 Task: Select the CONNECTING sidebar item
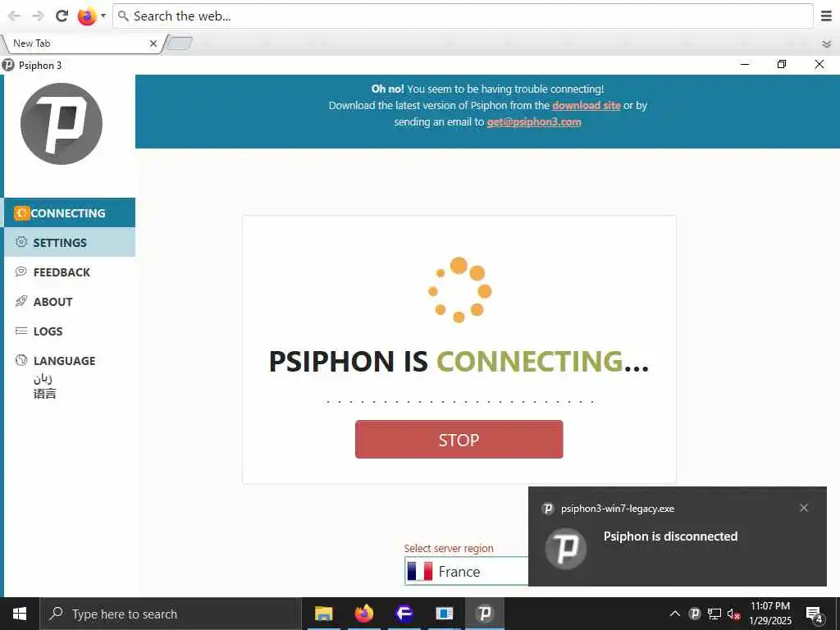(x=70, y=212)
